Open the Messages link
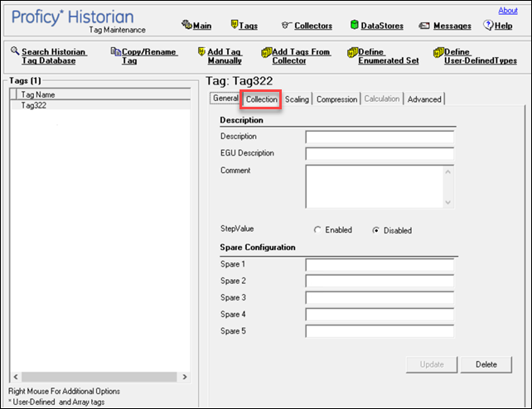The height and width of the screenshot is (409, 532). (452, 26)
